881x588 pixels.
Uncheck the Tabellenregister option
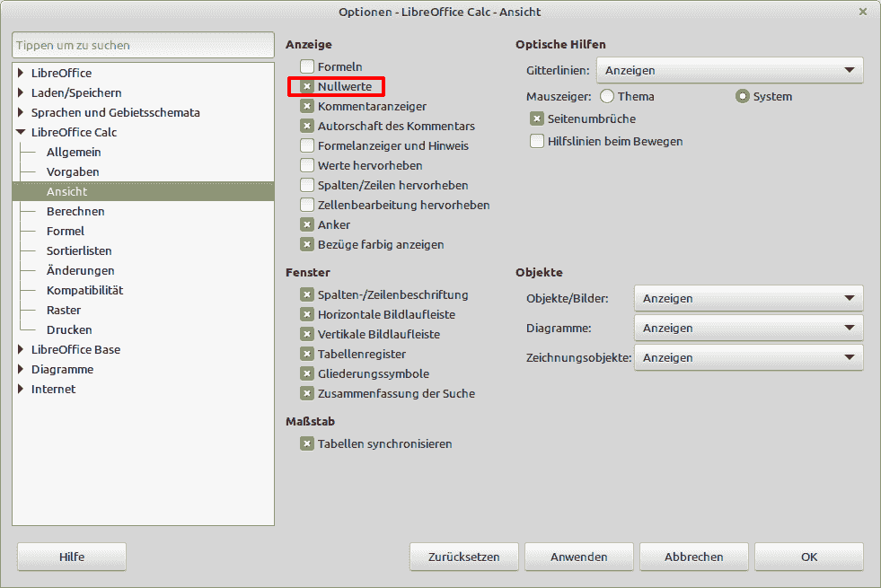307,354
